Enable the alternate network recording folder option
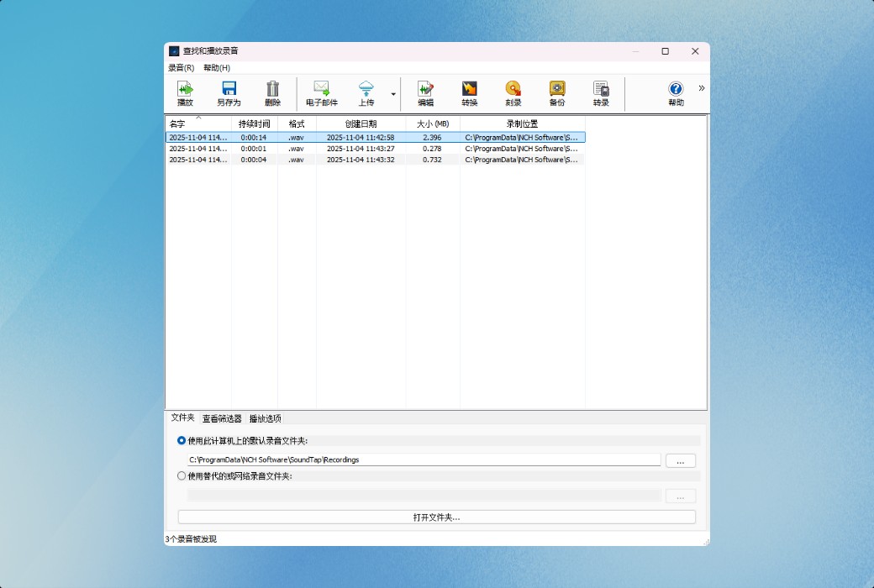The image size is (874, 588). tap(181, 475)
